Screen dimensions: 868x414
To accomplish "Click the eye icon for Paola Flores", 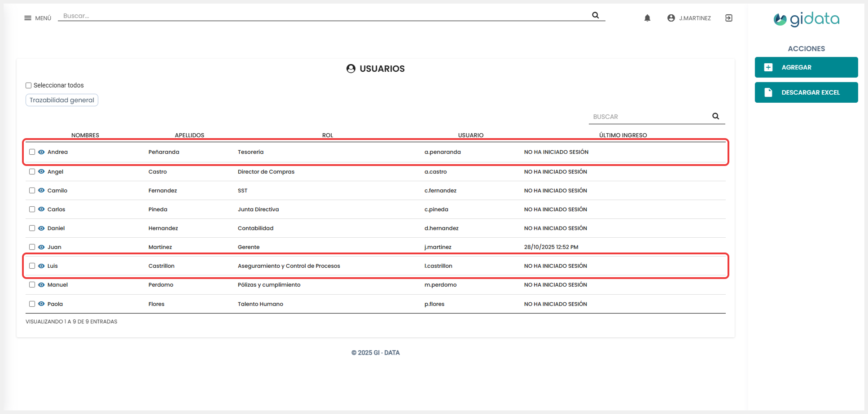I will coord(41,304).
